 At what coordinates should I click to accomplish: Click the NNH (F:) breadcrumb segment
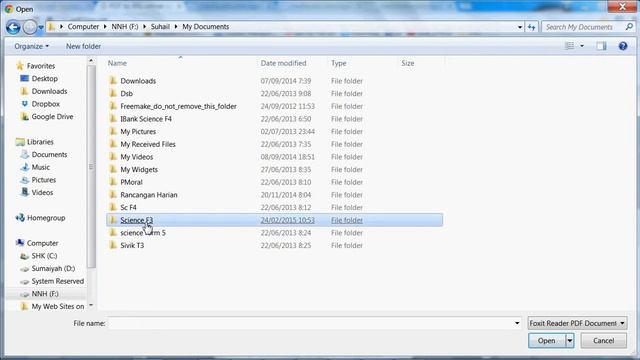click(x=125, y=27)
